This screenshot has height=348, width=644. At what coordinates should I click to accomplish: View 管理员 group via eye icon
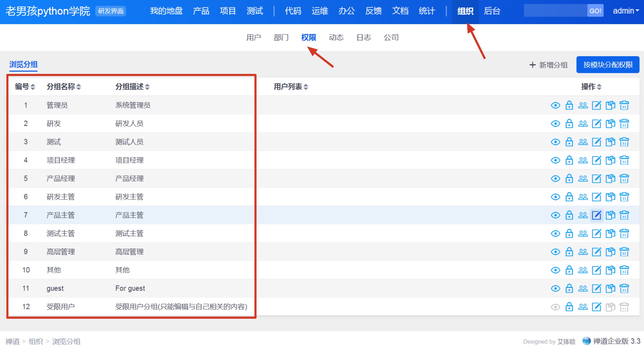555,105
